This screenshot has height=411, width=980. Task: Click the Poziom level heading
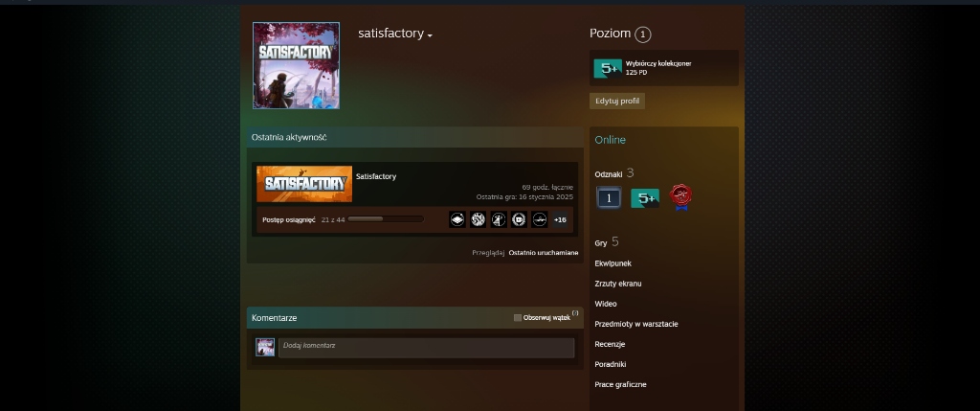[610, 34]
